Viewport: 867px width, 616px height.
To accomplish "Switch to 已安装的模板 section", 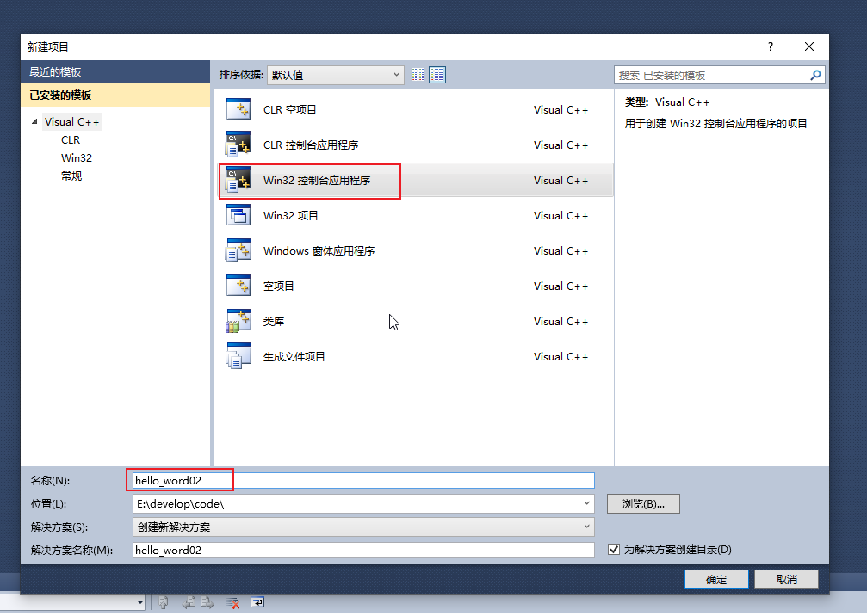I will (x=115, y=95).
